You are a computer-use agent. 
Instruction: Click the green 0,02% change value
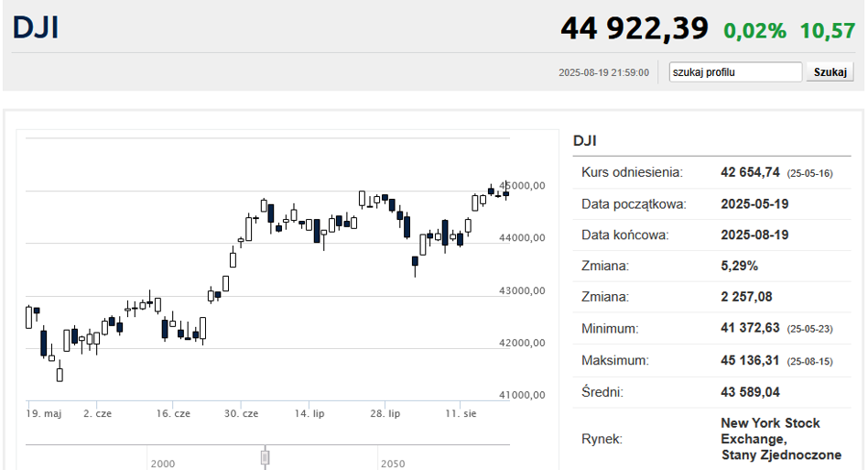pos(754,31)
